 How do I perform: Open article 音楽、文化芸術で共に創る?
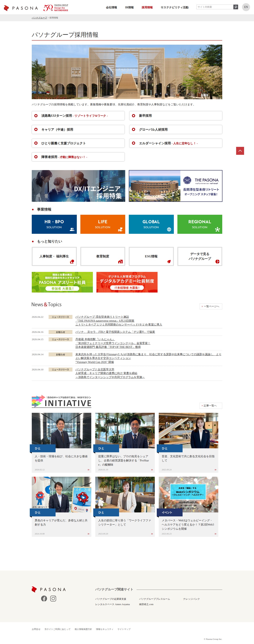point(189,443)
